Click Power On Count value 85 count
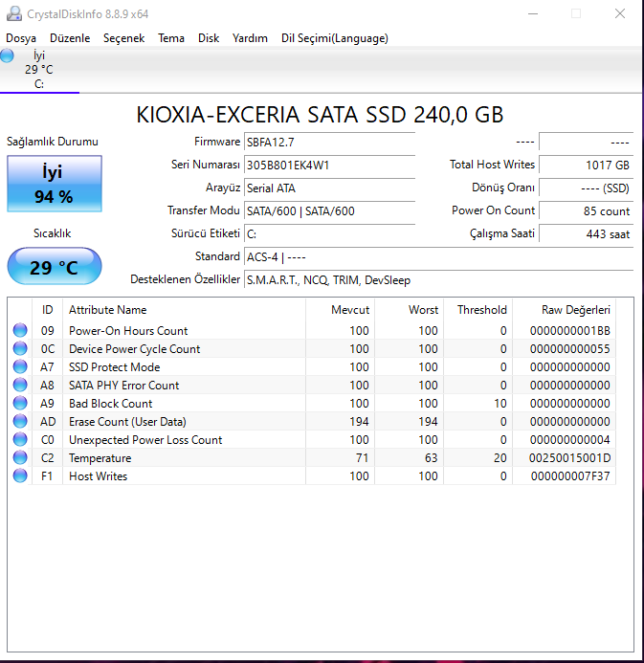Screen dimensions: 644x663 point(586,211)
